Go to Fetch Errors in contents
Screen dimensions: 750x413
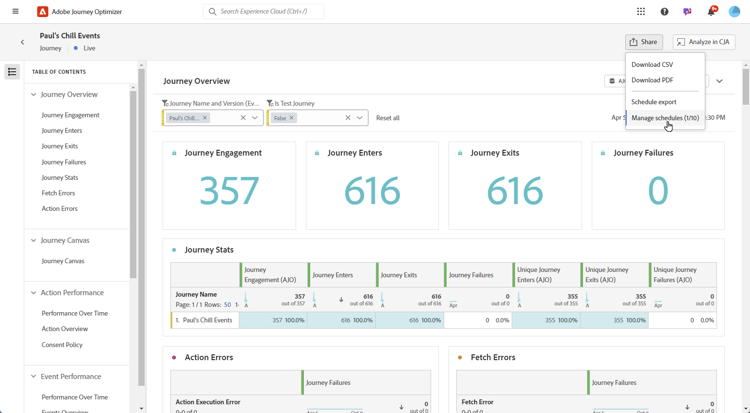[58, 193]
